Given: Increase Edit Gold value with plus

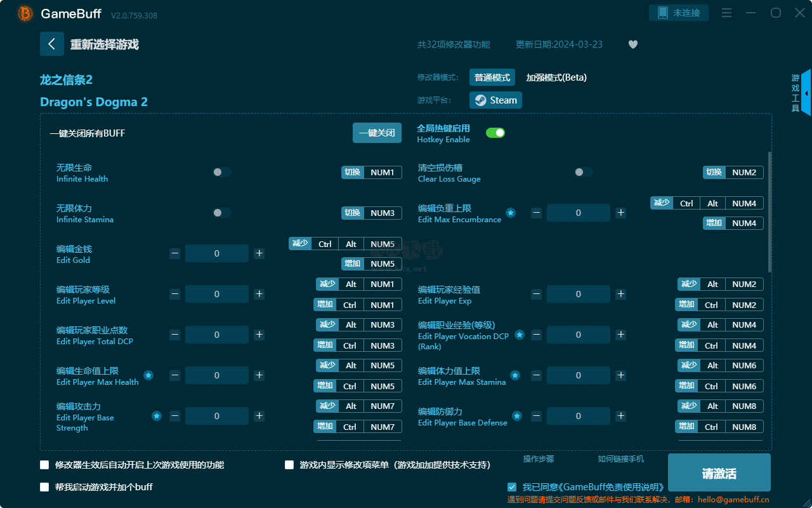Looking at the screenshot, I should point(259,253).
